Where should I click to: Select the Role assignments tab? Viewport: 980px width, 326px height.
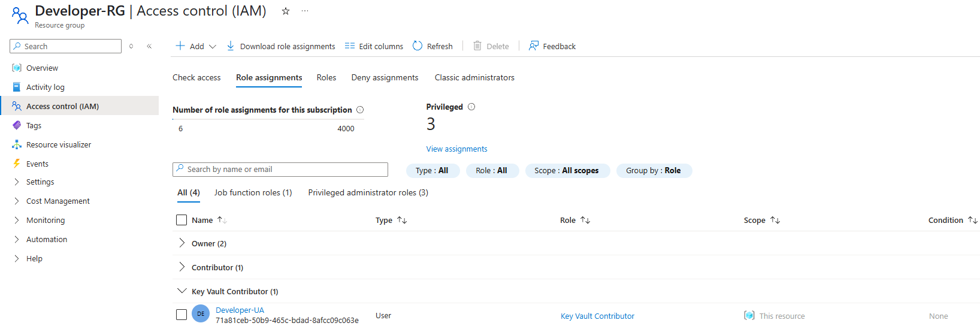pyautogui.click(x=269, y=77)
